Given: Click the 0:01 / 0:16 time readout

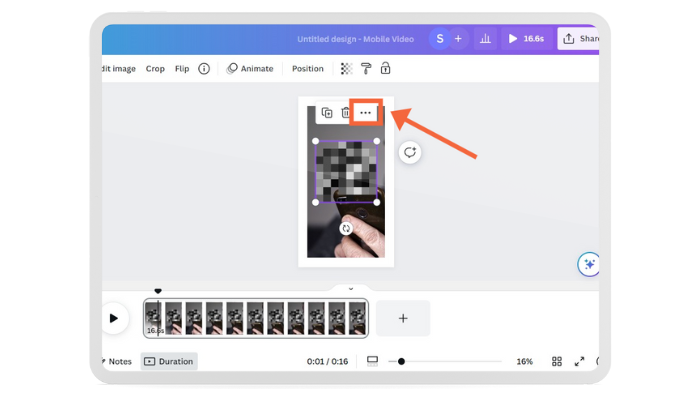Looking at the screenshot, I should click(x=327, y=362).
